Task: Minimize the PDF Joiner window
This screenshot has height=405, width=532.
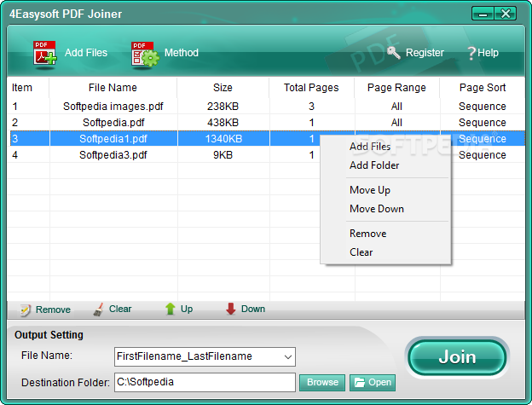Action: coord(483,14)
